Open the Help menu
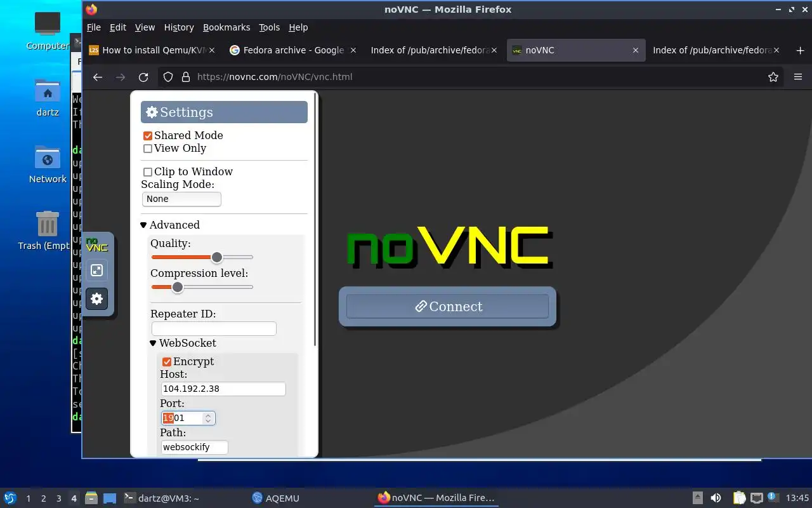 [298, 27]
